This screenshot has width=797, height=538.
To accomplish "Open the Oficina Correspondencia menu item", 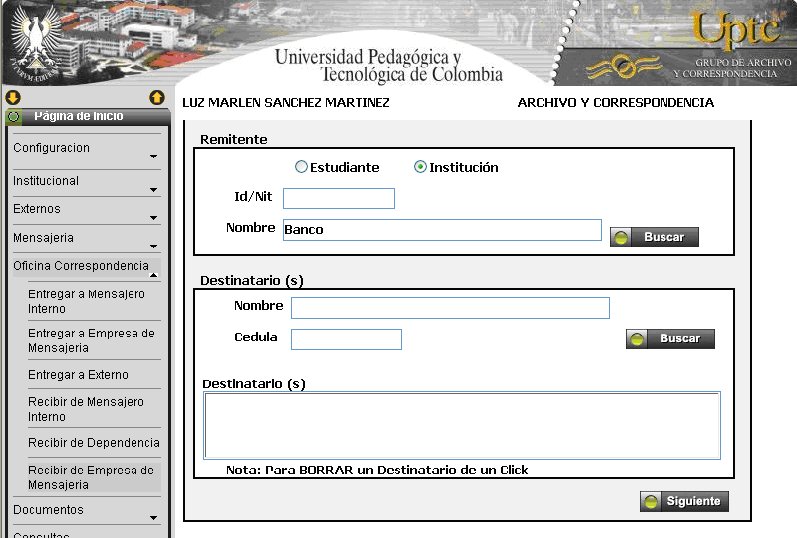I will pyautogui.click(x=81, y=265).
